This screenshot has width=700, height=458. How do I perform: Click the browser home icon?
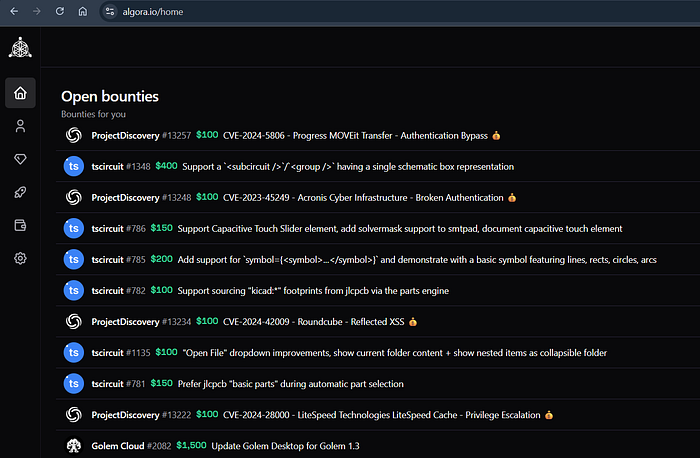(83, 11)
